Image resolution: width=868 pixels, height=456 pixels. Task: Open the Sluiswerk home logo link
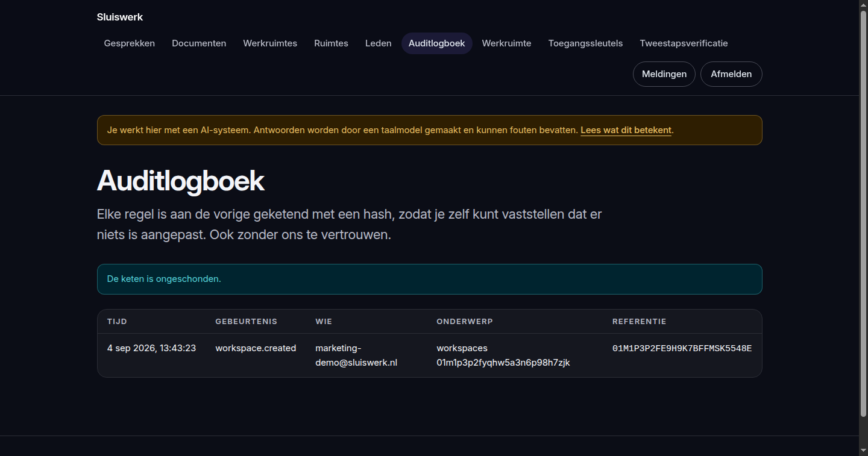[119, 17]
